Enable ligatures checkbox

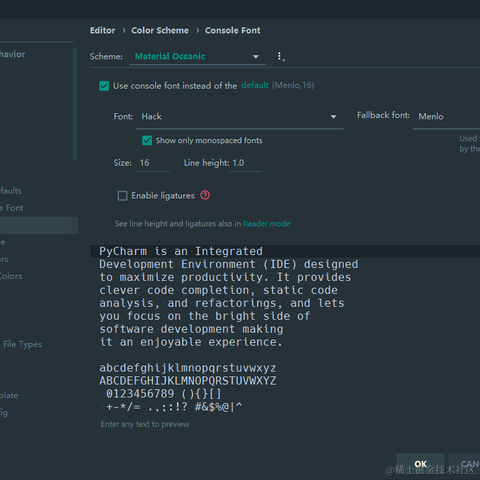click(122, 196)
